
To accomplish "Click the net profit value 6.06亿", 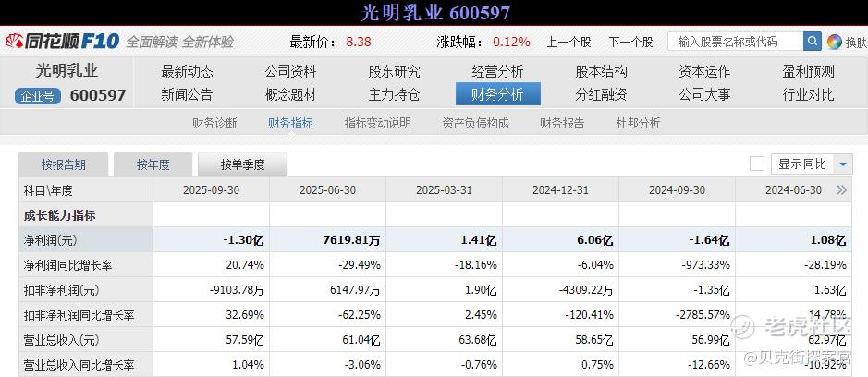I will click(594, 240).
